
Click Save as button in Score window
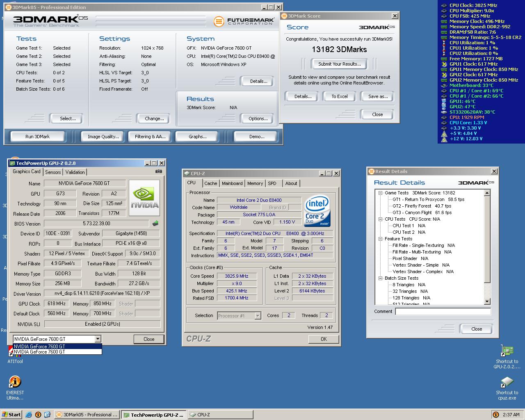click(378, 96)
